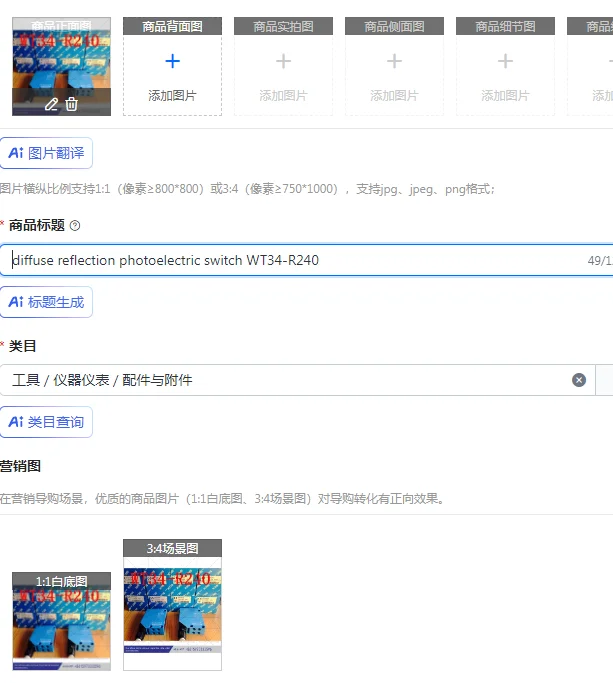Click 添加图片 text under 商品侧面图

click(394, 95)
